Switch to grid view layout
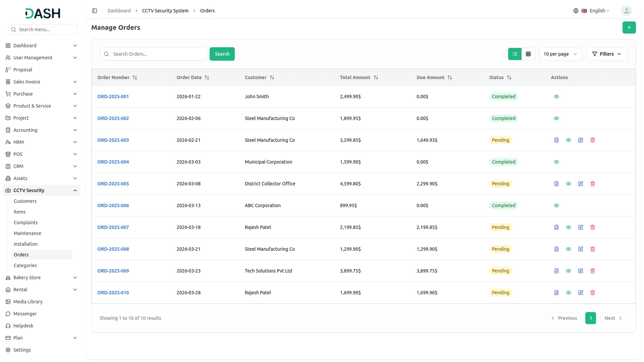644x362 pixels. coord(528,54)
